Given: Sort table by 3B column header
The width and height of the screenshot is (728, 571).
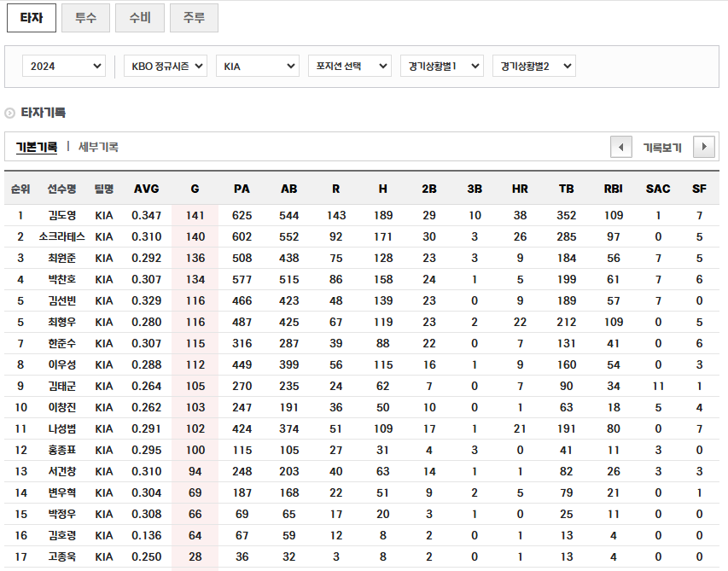Looking at the screenshot, I should pos(475,189).
